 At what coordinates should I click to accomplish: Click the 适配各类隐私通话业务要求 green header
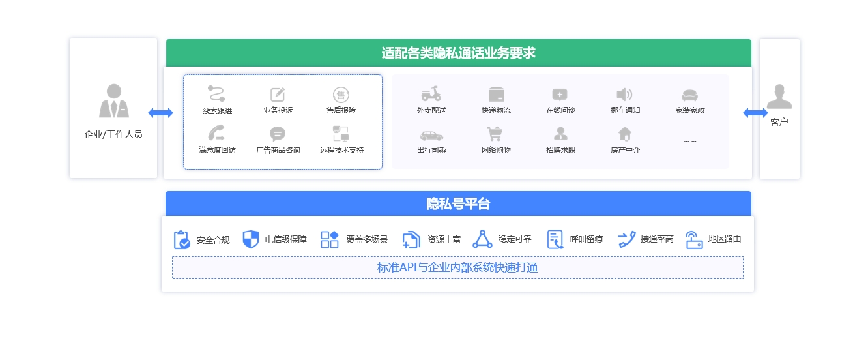(458, 53)
